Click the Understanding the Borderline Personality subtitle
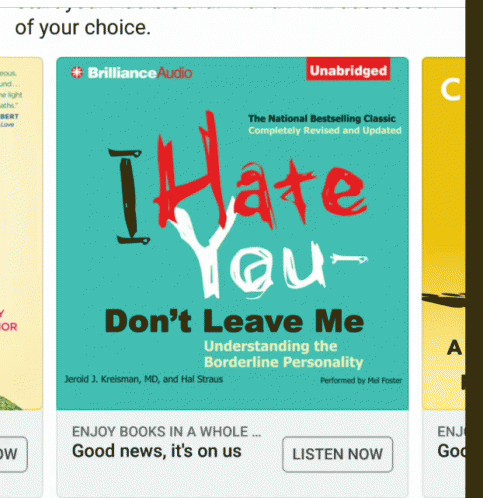This screenshot has width=483, height=498. [x=283, y=354]
